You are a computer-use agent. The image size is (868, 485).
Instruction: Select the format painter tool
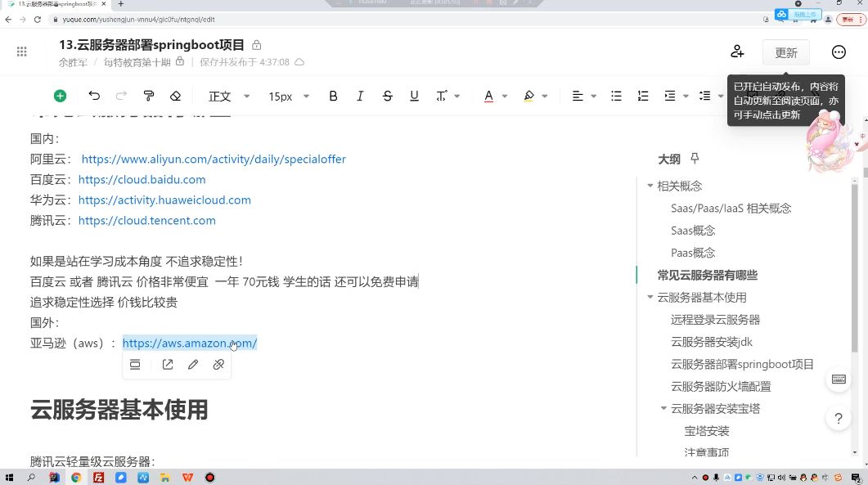[x=148, y=96]
